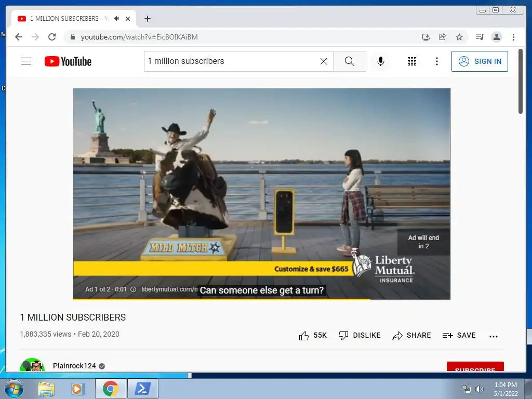Click the video ad progress bar

(x=262, y=299)
